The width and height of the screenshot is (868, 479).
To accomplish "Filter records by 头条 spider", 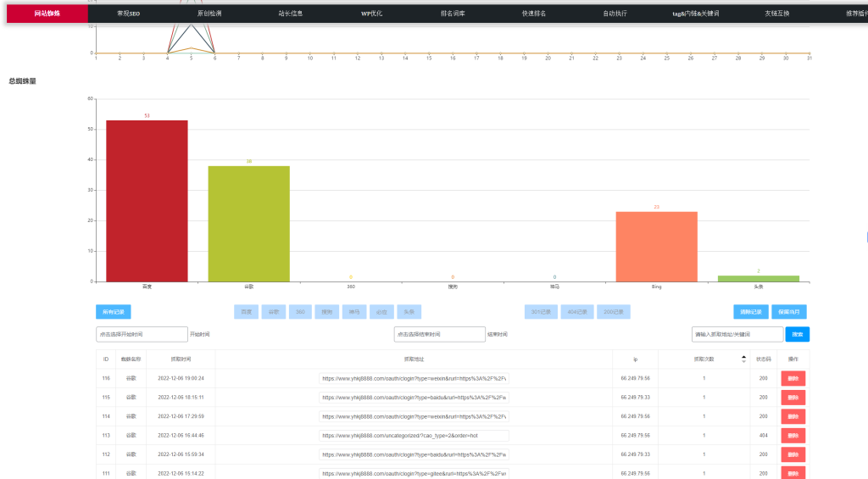I will tap(409, 312).
